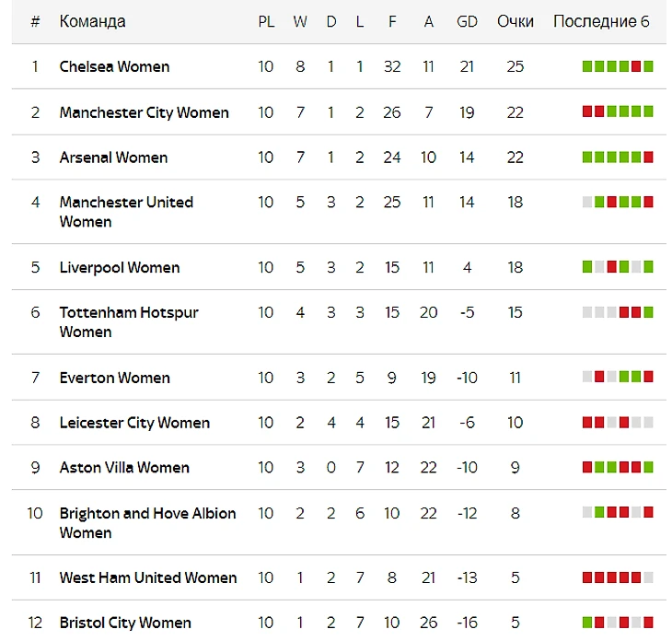Click Brighton and Hove Albion Women
This screenshot has height=641, width=672.
tap(147, 522)
